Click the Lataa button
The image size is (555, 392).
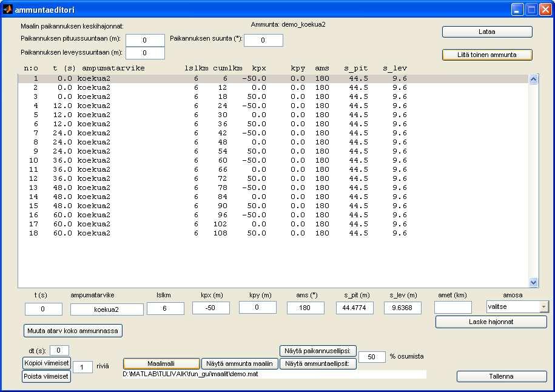point(487,32)
